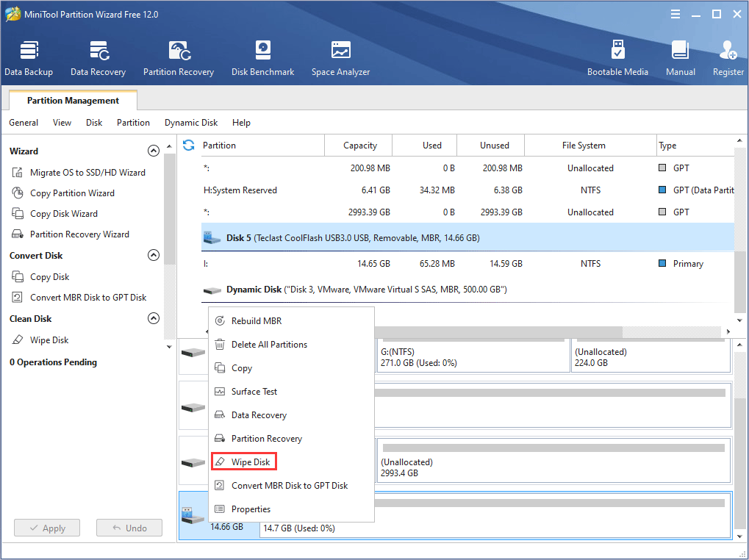Image resolution: width=749 pixels, height=560 pixels.
Task: Open the Disk menu
Action: [x=94, y=123]
